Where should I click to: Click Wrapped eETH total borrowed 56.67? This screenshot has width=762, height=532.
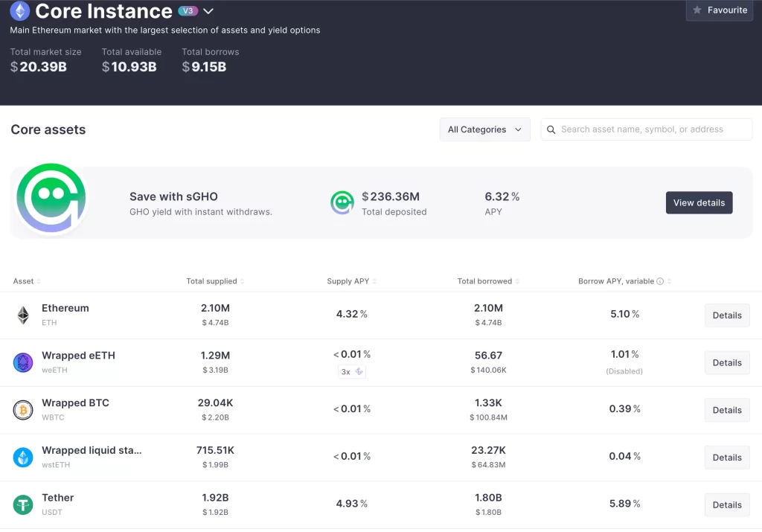pyautogui.click(x=488, y=356)
